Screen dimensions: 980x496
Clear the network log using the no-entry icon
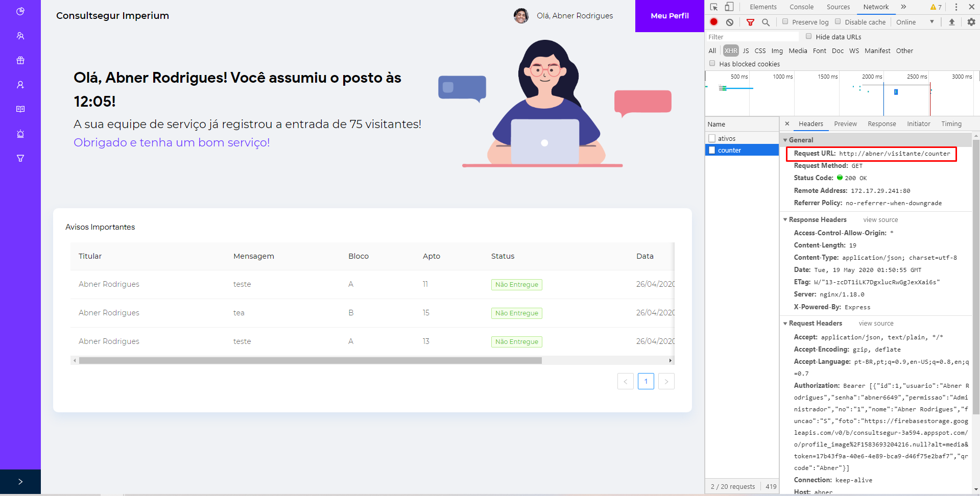point(729,22)
